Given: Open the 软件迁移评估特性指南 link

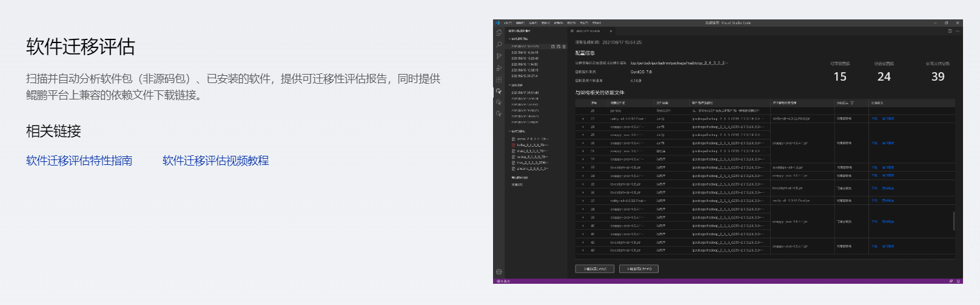Looking at the screenshot, I should tap(79, 161).
